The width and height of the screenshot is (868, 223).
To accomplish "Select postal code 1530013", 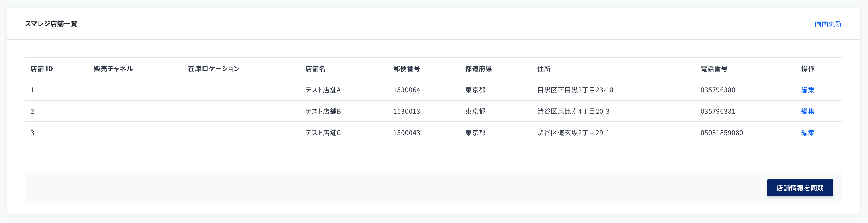I will point(406,111).
